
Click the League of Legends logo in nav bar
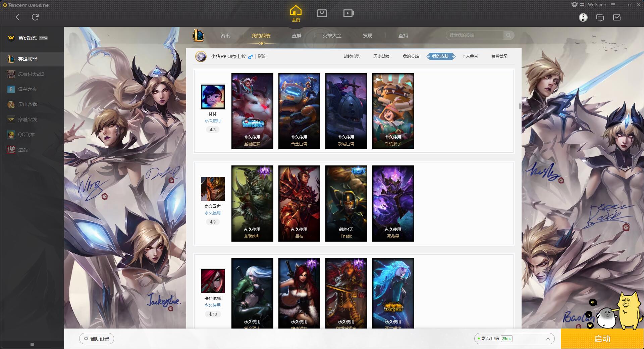pyautogui.click(x=198, y=35)
